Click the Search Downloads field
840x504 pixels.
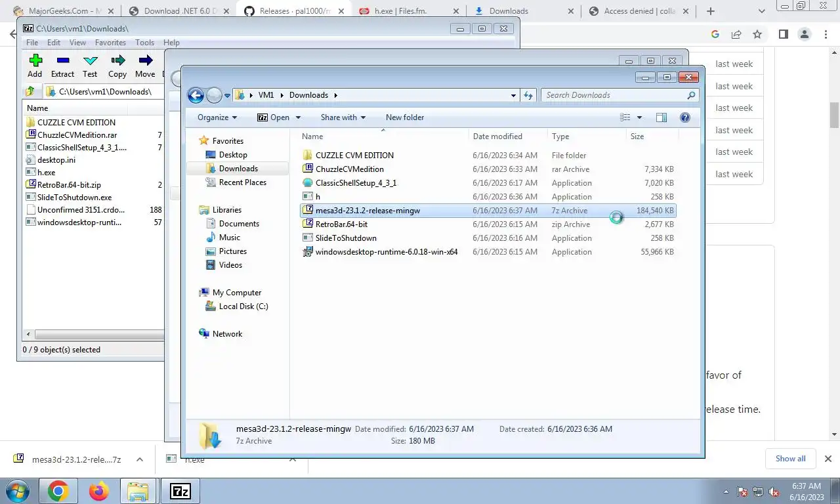coord(619,95)
